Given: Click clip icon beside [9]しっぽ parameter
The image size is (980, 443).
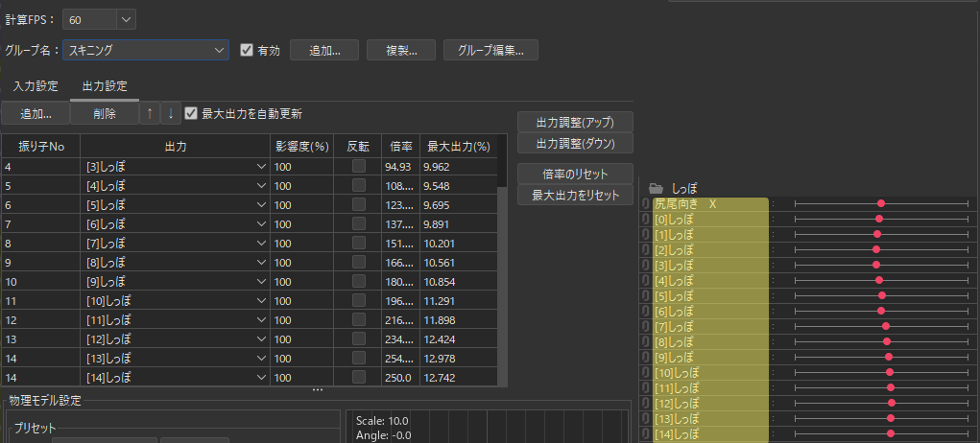Looking at the screenshot, I should 646,357.
